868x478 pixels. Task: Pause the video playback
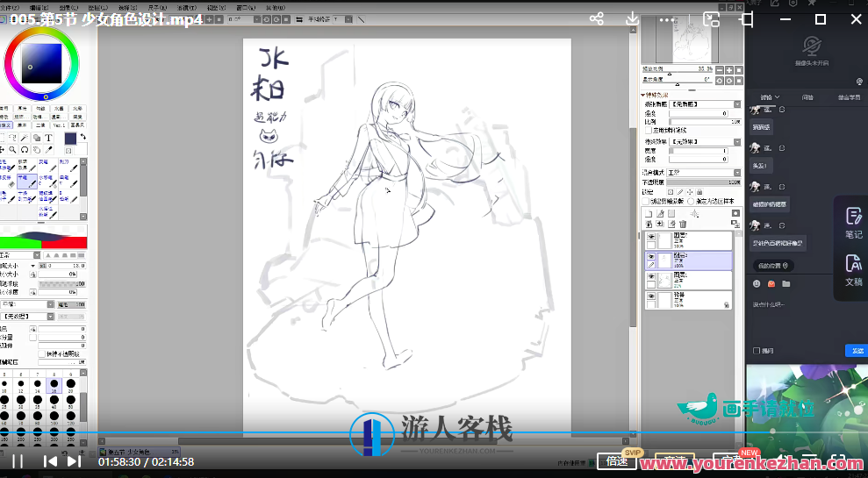pyautogui.click(x=18, y=461)
